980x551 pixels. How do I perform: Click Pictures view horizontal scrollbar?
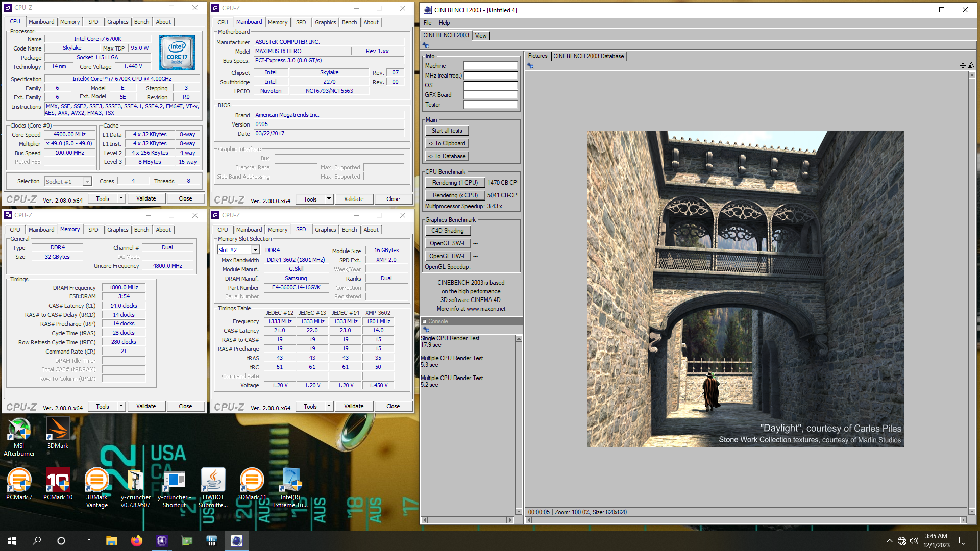tap(746, 520)
